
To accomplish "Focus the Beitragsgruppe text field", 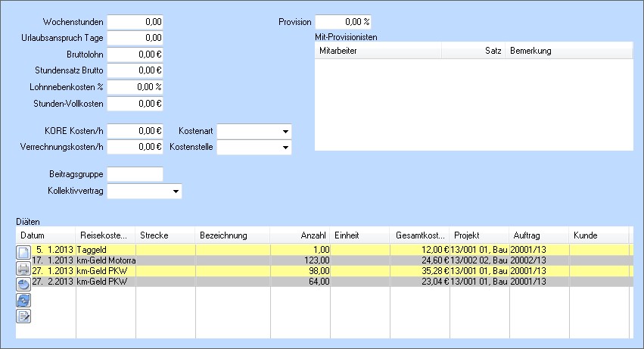I will pos(135,175).
